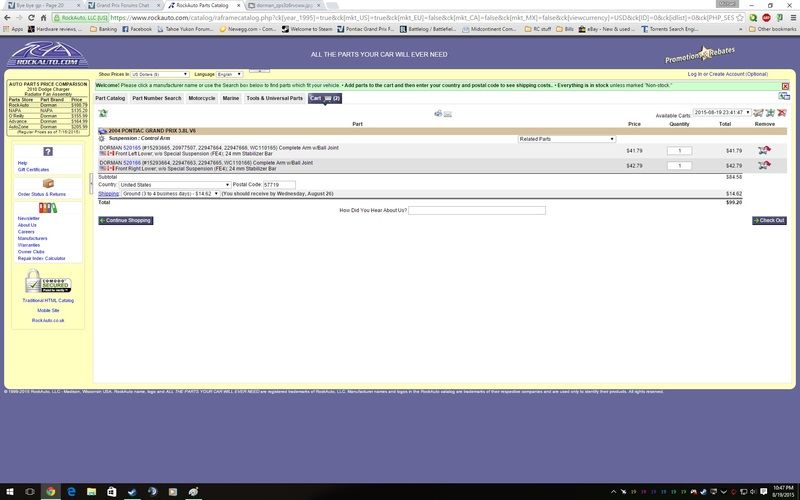
Task: Open the Order Status & Returns link
Action: pyautogui.click(x=41, y=194)
